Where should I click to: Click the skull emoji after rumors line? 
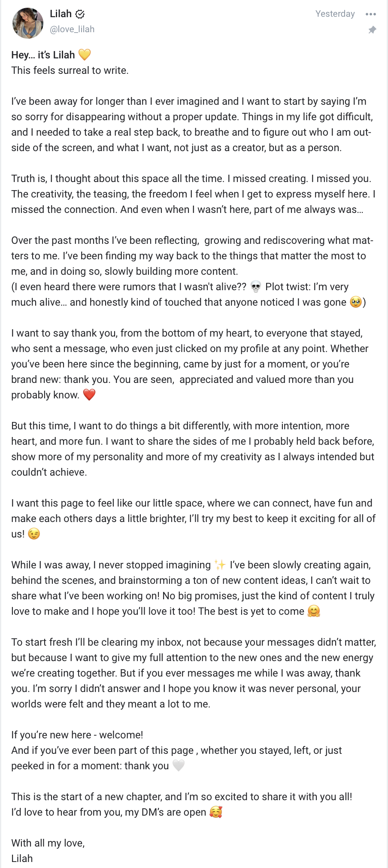click(x=256, y=287)
